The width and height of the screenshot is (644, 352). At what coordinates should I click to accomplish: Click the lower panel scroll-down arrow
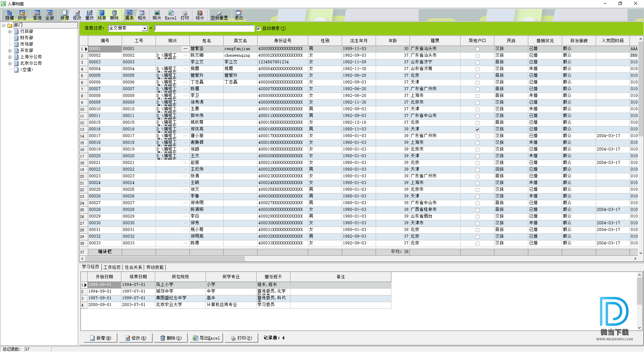640,328
